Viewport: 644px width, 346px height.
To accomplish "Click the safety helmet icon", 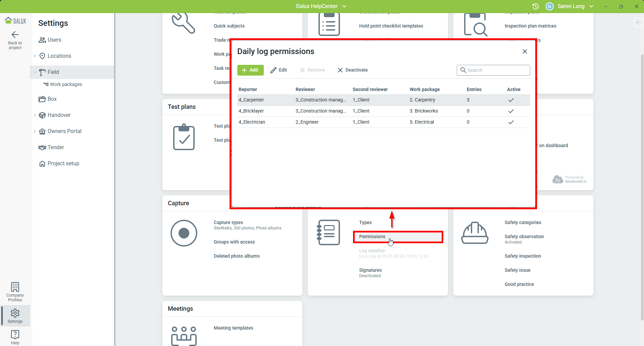I will (x=475, y=233).
